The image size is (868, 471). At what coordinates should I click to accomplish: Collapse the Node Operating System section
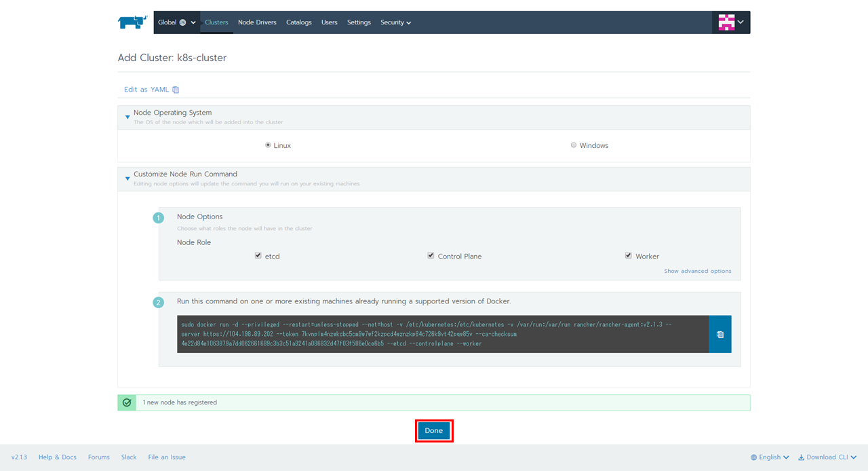coord(127,117)
